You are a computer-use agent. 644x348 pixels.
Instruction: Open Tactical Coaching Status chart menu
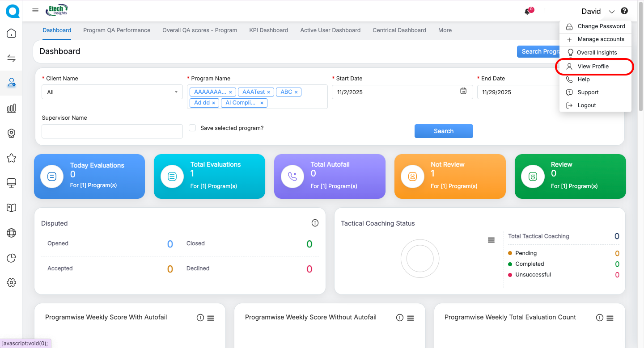tap(491, 240)
